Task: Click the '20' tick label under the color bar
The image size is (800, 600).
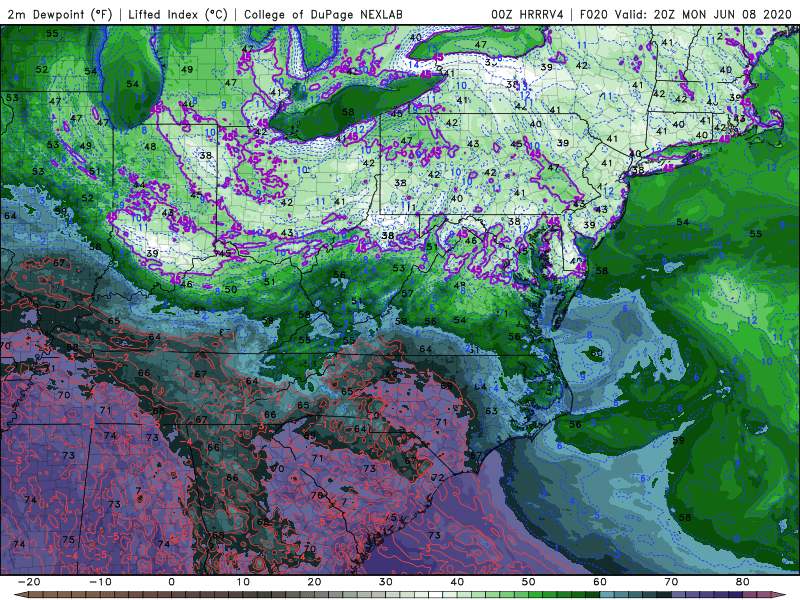Action: point(314,582)
